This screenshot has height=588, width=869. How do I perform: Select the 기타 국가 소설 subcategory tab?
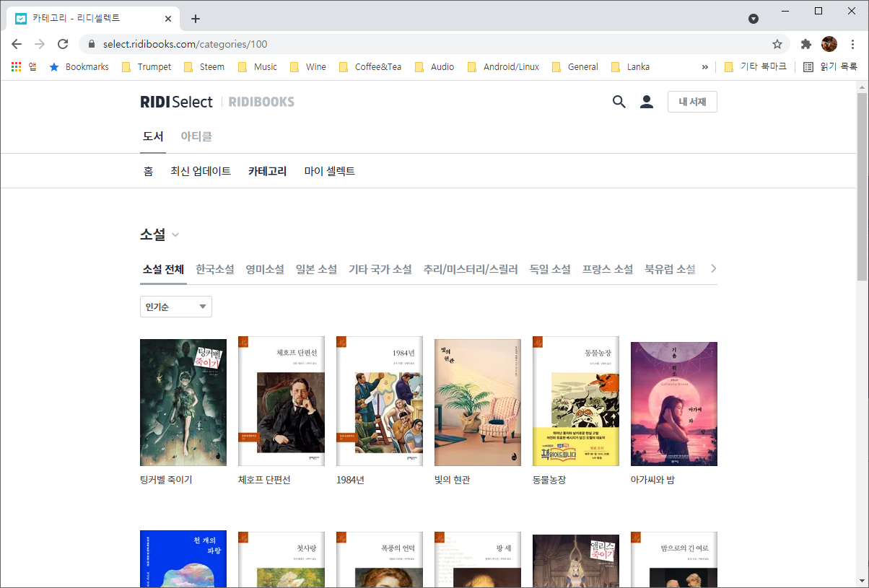380,269
